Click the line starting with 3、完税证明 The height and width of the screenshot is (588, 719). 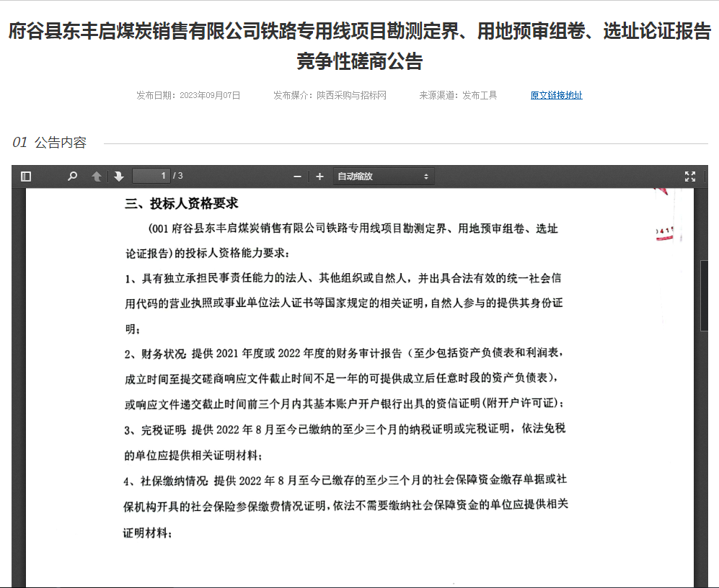click(345, 429)
